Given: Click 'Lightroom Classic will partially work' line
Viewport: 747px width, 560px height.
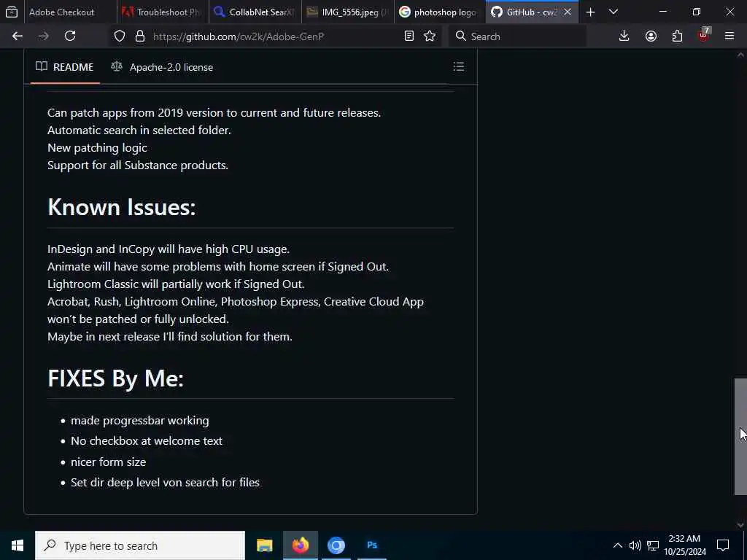Looking at the screenshot, I should click(x=176, y=284).
